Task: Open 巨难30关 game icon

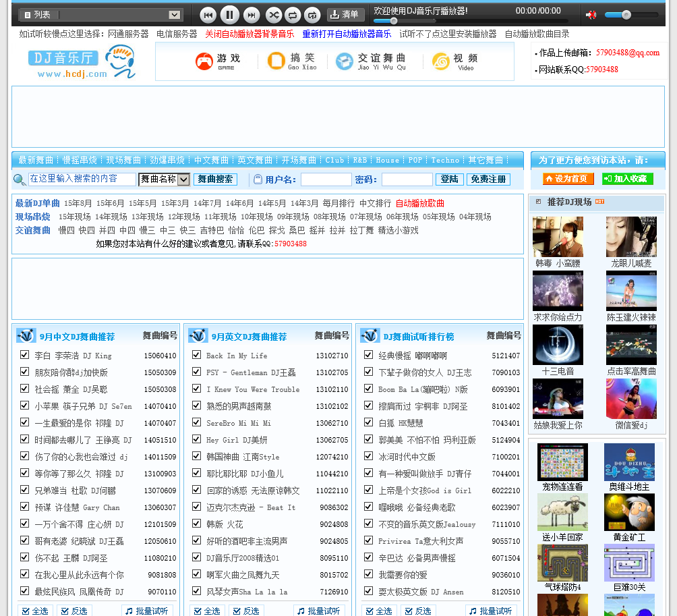Action: [629, 563]
